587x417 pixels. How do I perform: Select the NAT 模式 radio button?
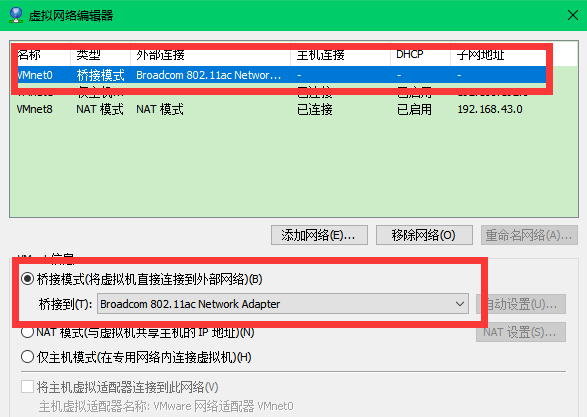coord(28,332)
